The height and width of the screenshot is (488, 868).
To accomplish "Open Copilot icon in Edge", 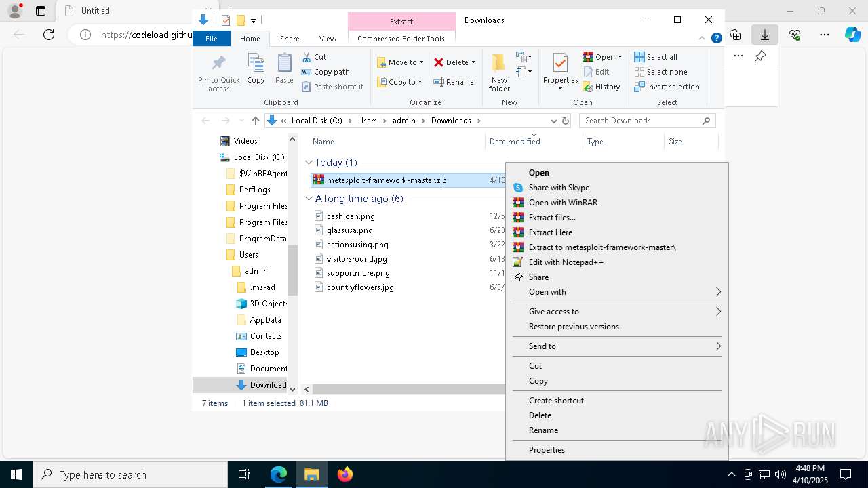I will click(x=852, y=35).
